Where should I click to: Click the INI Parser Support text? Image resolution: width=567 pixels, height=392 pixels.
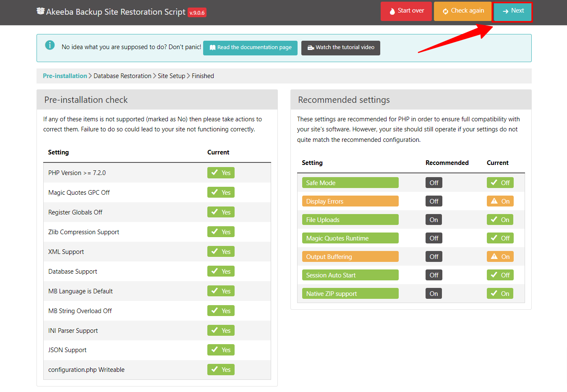(73, 331)
